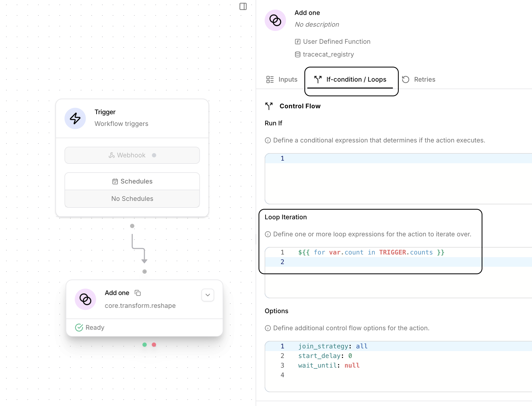Click the info icon beside Loop Iteration description

[268, 234]
